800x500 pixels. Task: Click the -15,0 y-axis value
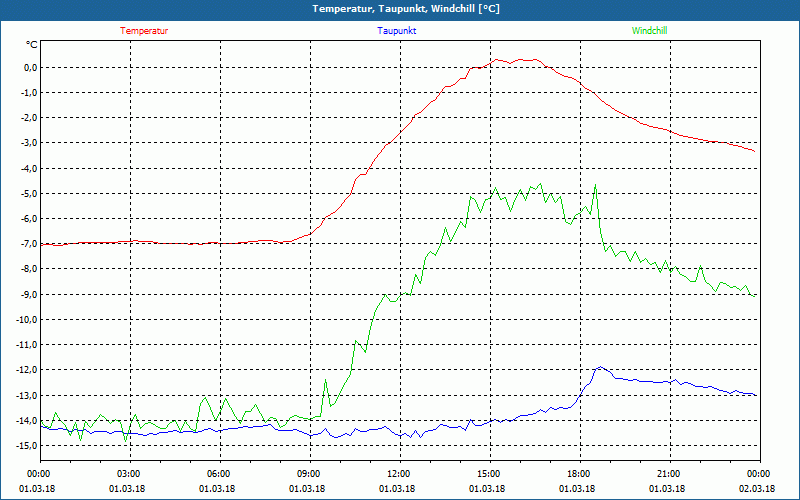point(27,445)
